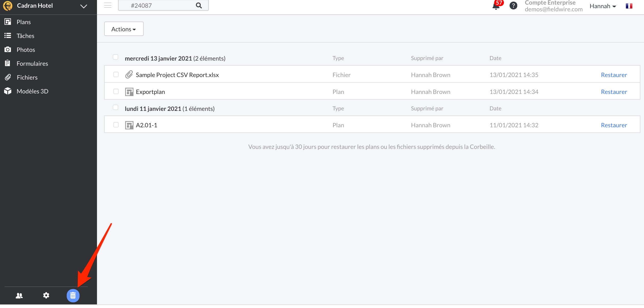
Task: Click the #24087 search field
Action: point(163,5)
